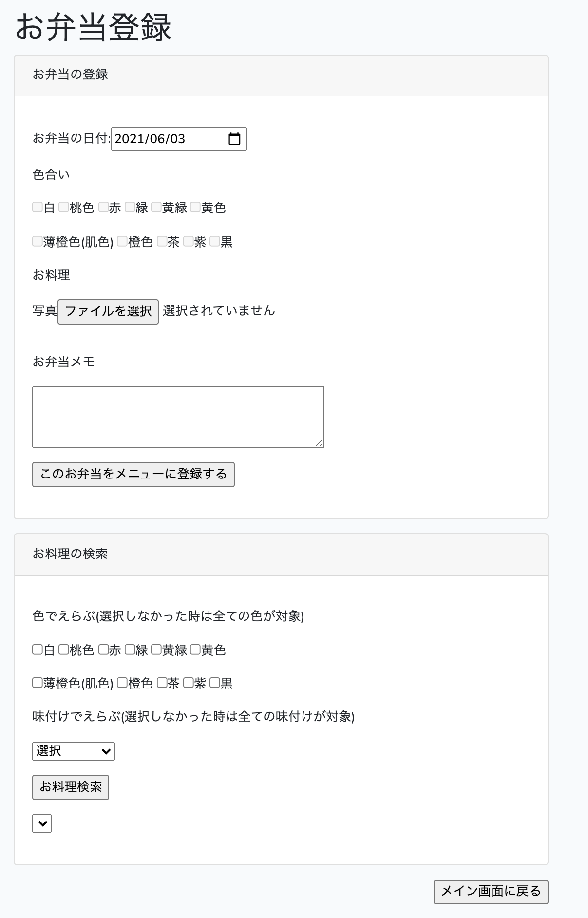Check 黒 box in search section

click(215, 683)
